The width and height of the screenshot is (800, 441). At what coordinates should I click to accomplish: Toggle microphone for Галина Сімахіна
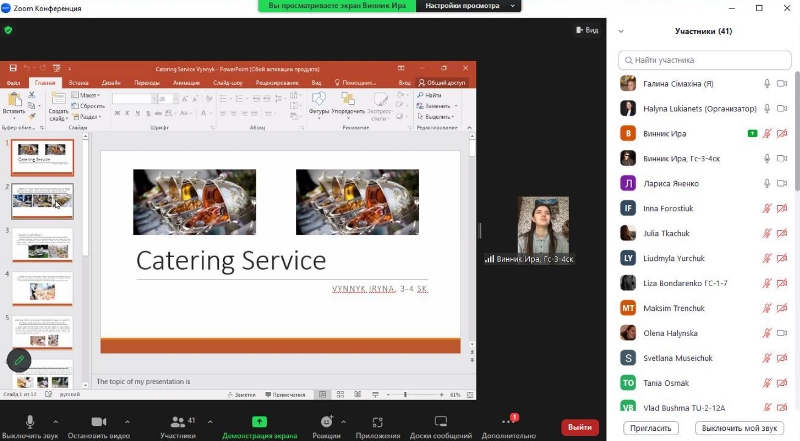[x=767, y=84]
